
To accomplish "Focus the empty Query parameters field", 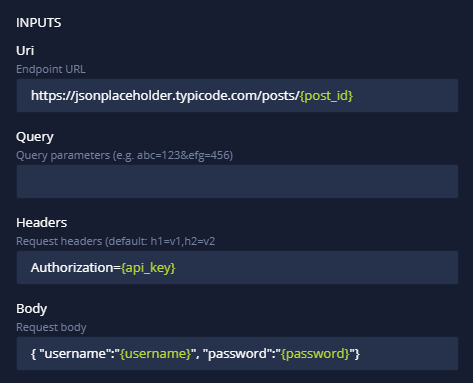I will [237, 182].
